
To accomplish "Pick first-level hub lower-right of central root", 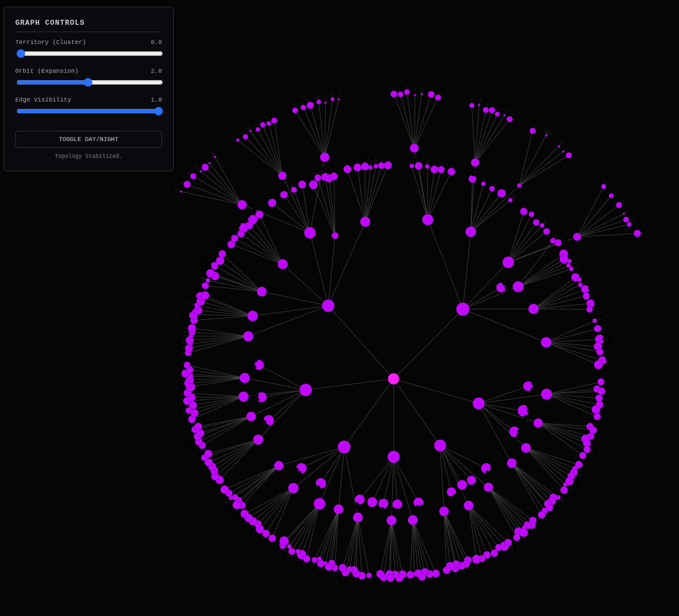I will (x=440, y=446).
